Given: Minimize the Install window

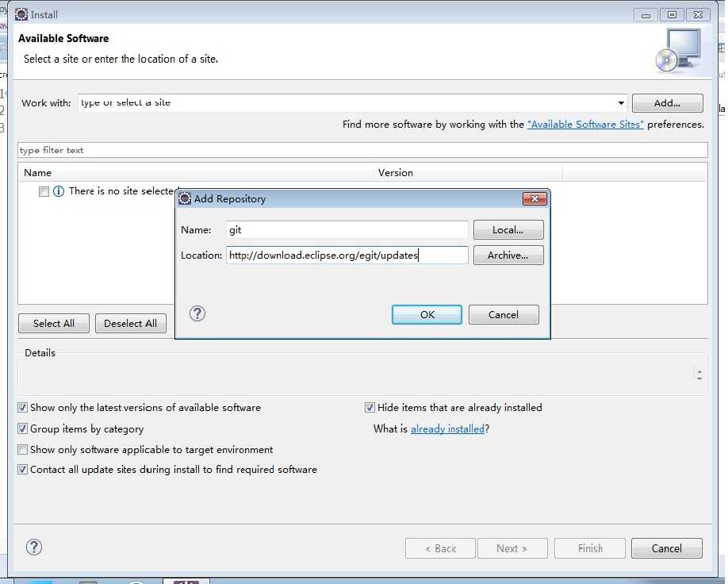Looking at the screenshot, I should point(646,15).
